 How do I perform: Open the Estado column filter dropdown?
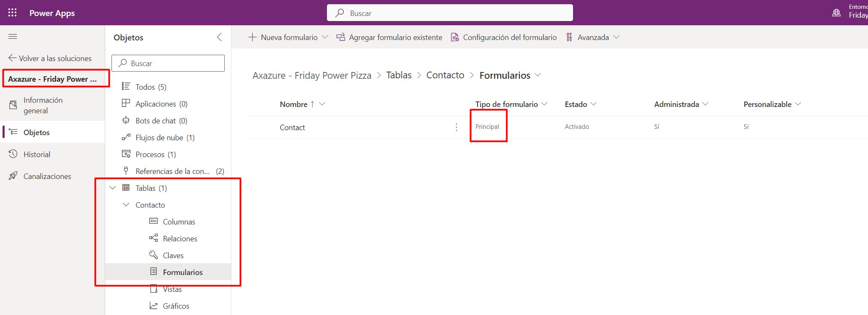(594, 104)
